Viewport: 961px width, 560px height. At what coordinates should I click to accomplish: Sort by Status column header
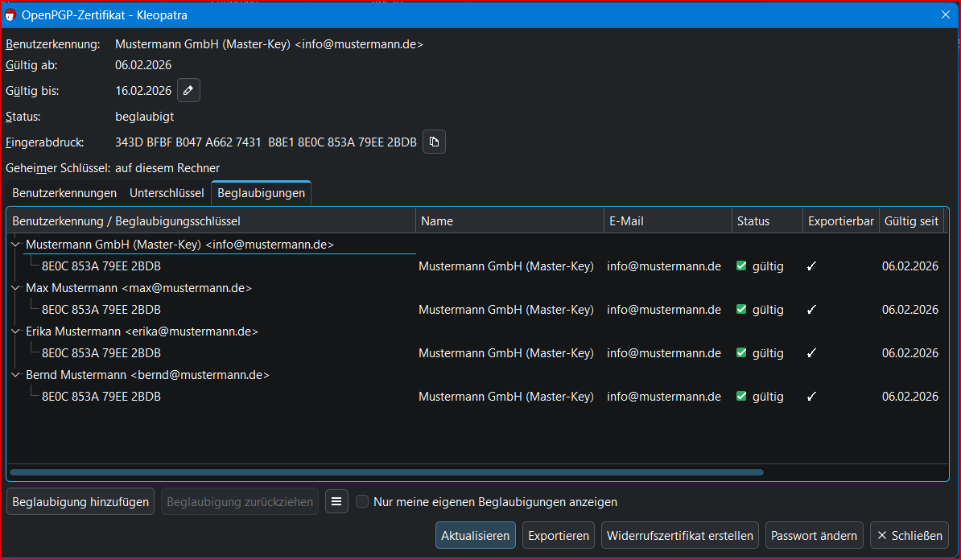click(x=767, y=221)
